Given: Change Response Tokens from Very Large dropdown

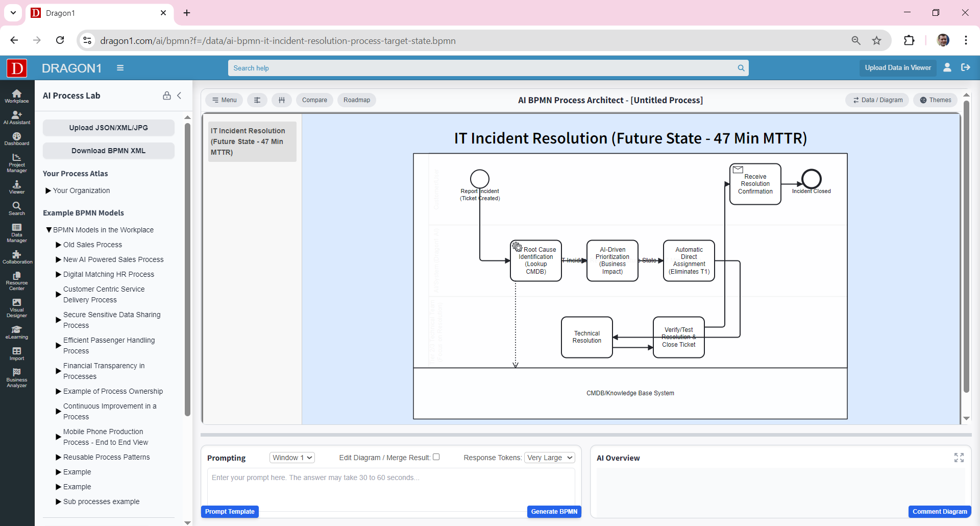Looking at the screenshot, I should click(x=549, y=458).
